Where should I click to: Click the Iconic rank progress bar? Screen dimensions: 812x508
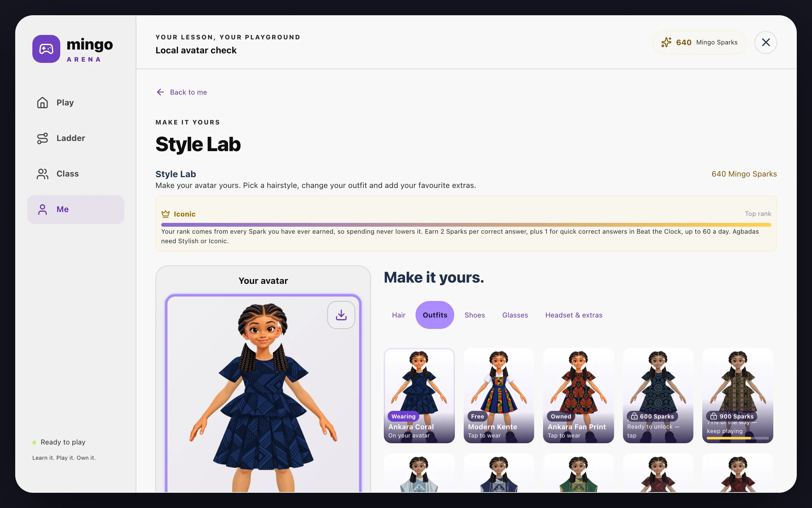pos(466,224)
